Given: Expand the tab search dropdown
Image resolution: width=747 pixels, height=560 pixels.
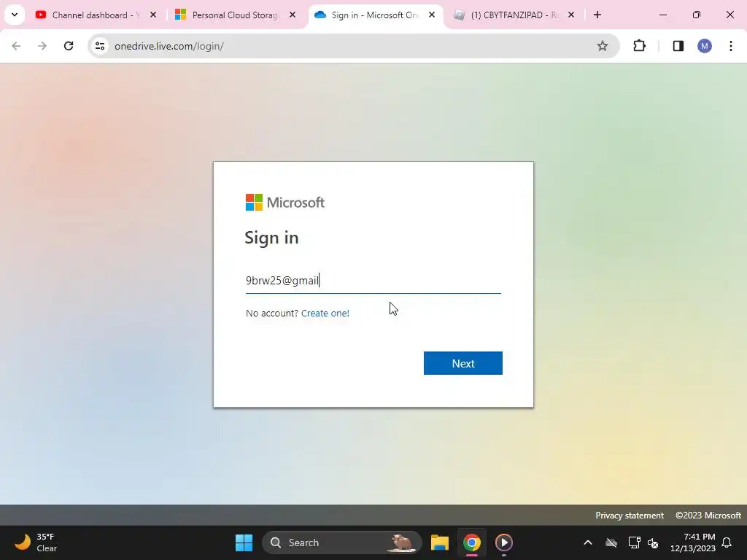Looking at the screenshot, I should [15, 15].
